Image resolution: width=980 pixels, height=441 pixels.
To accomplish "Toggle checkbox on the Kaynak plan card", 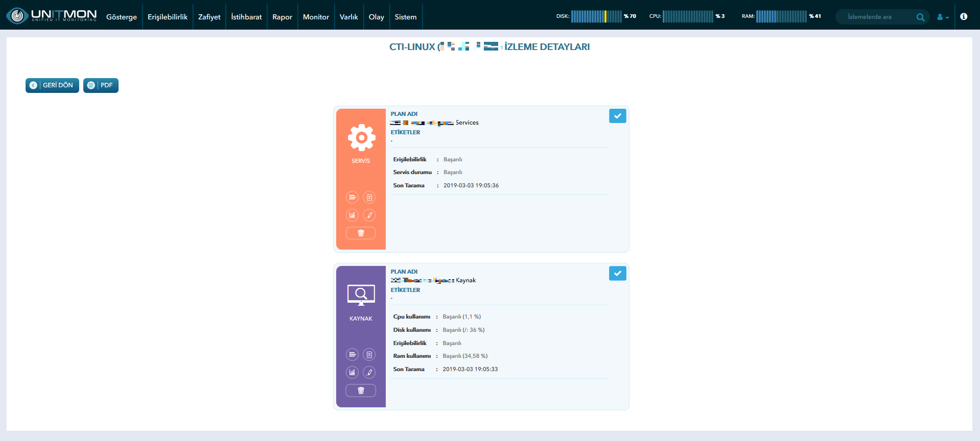I will tap(617, 274).
